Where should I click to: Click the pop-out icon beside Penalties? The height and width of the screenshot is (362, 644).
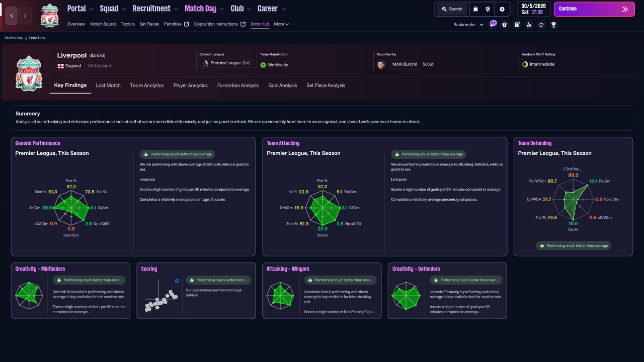tap(187, 24)
